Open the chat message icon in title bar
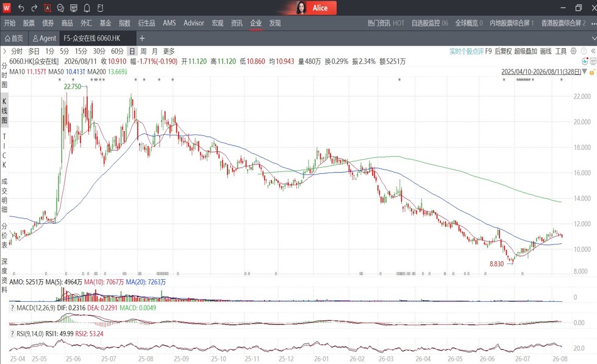597x364 pixels. tap(60, 7)
